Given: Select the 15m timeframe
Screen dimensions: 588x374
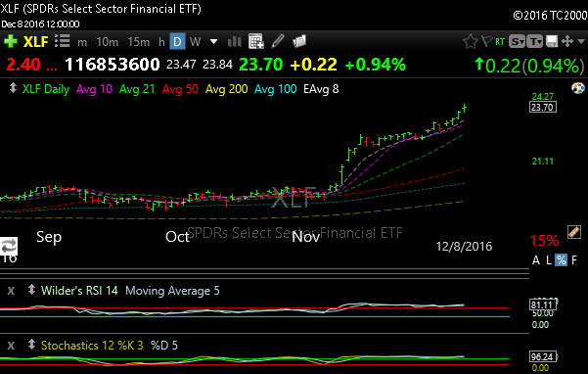Looking at the screenshot, I should (138, 42).
